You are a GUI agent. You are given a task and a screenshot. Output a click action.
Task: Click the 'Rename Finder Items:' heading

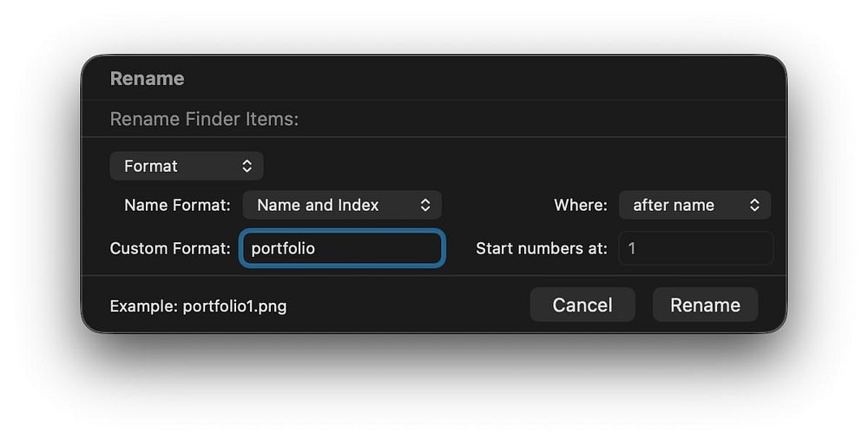click(x=204, y=119)
